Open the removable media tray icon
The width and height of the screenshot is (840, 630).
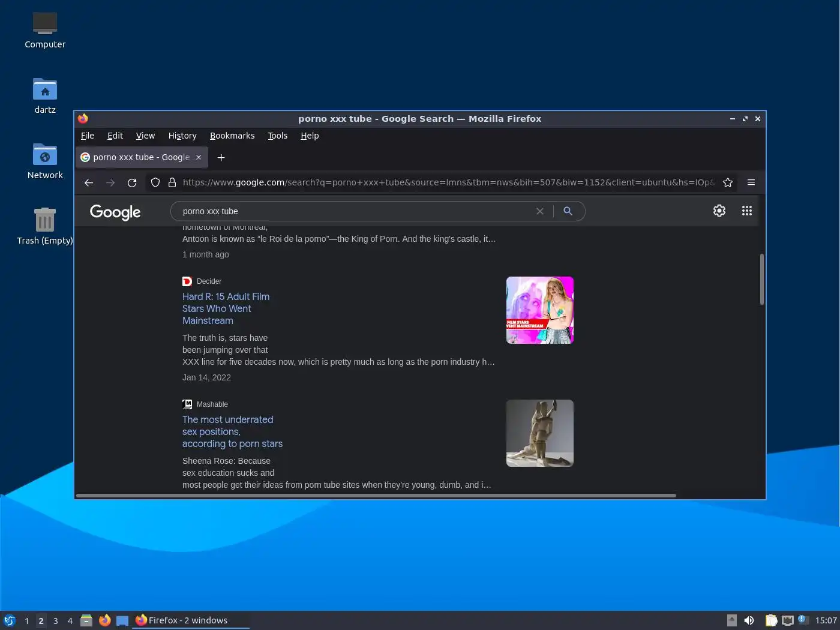click(x=732, y=620)
